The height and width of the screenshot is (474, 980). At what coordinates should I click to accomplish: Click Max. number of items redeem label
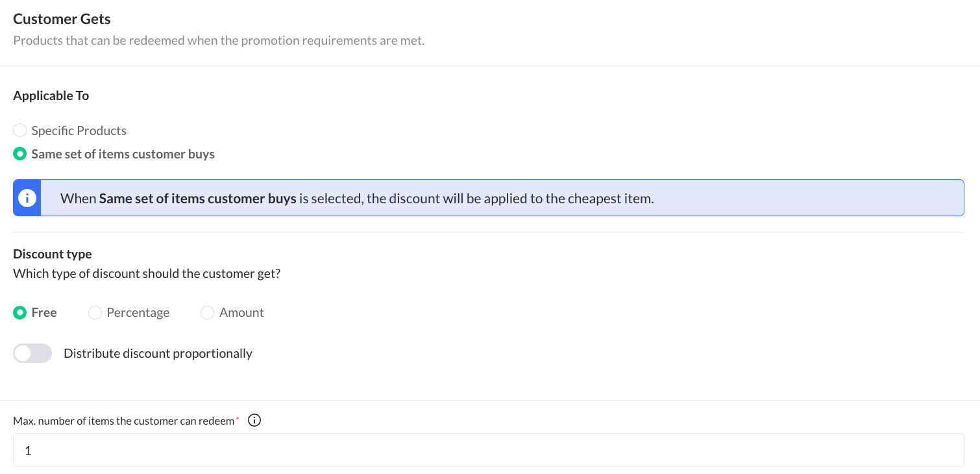pyautogui.click(x=123, y=421)
